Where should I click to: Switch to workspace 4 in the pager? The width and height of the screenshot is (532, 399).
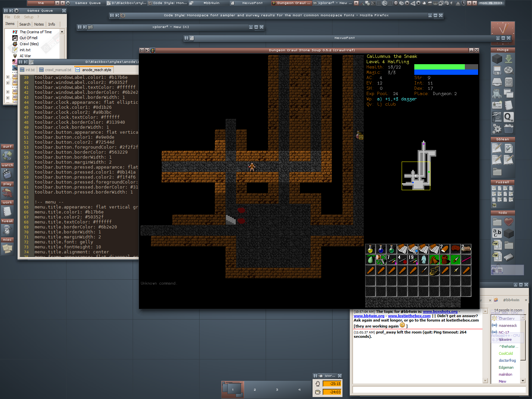pyautogui.click(x=299, y=390)
